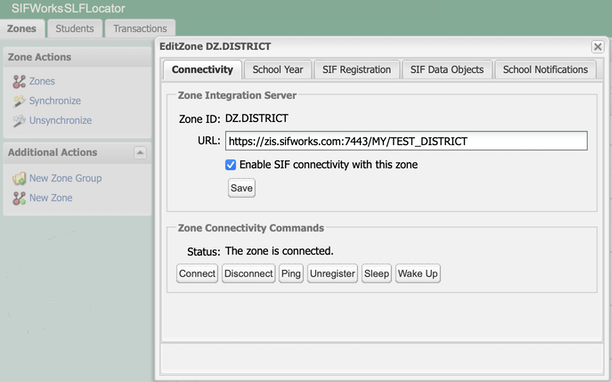Close the EditZone DZ.DISTRICT dialog

[598, 47]
